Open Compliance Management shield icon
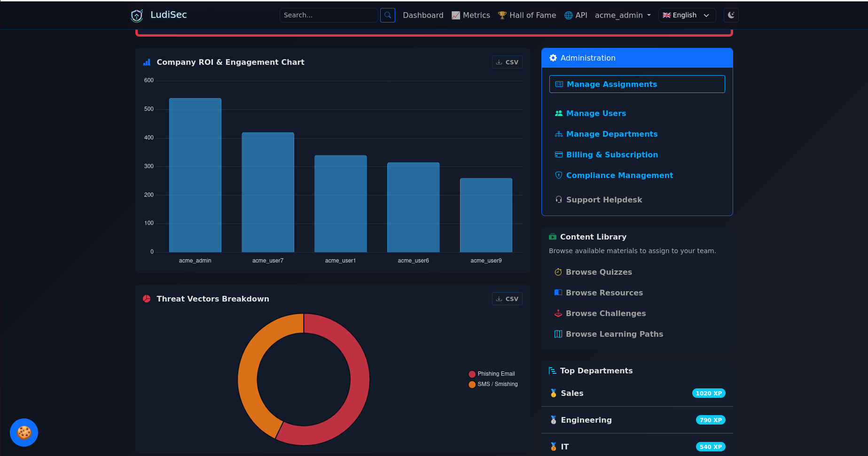 tap(559, 175)
